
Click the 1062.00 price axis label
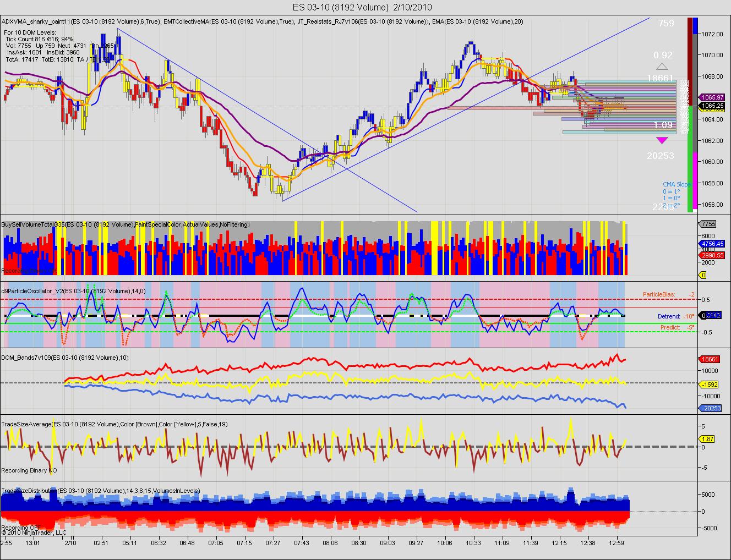(712, 140)
